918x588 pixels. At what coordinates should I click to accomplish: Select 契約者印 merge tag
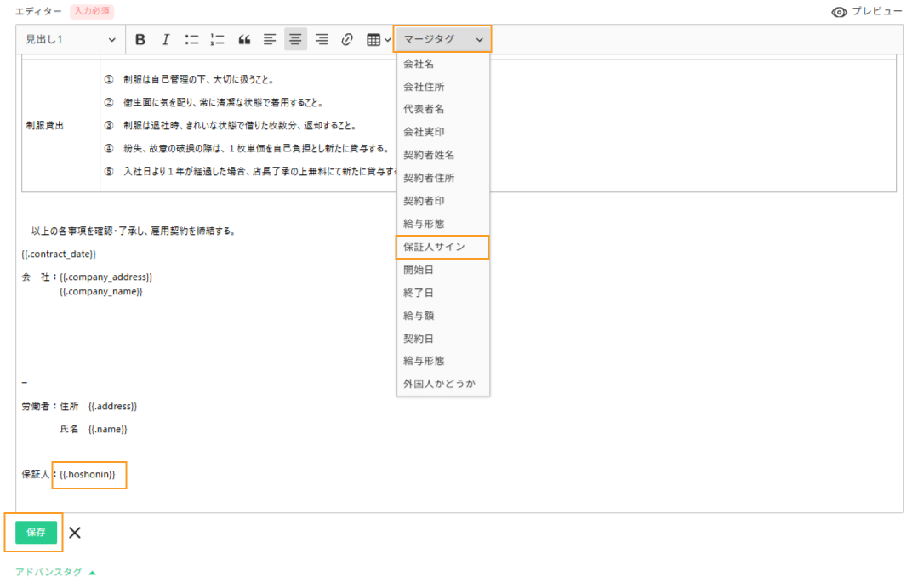pos(443,200)
